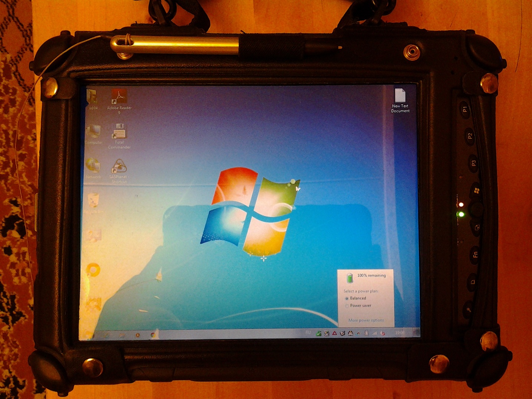Select the id04 folder icon on desktop
Image resolution: width=532 pixels, height=399 pixels.
tap(92, 99)
